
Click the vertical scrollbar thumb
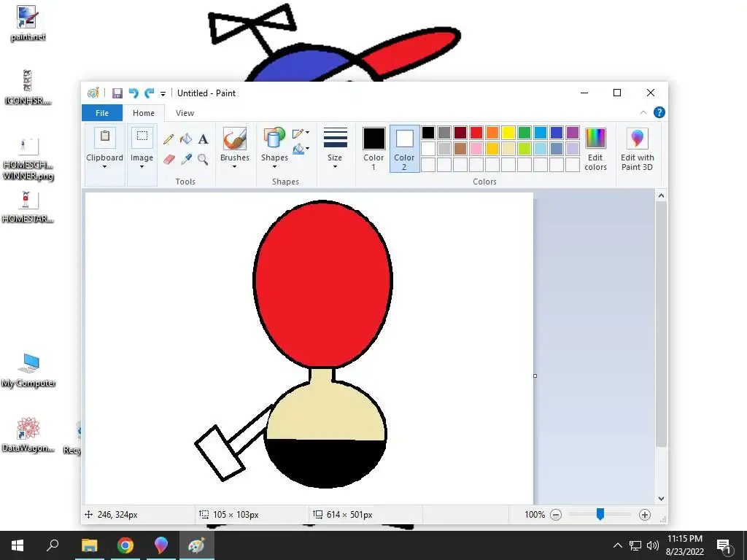coord(661,324)
